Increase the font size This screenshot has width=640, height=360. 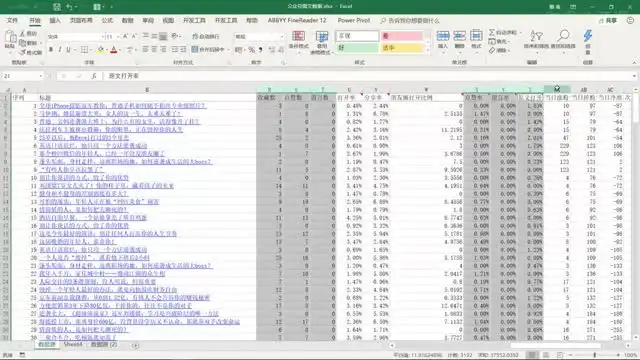click(126, 36)
